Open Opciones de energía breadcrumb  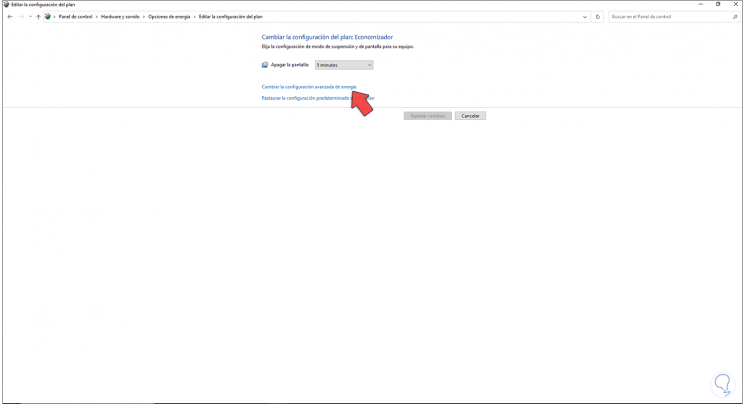pyautogui.click(x=169, y=17)
